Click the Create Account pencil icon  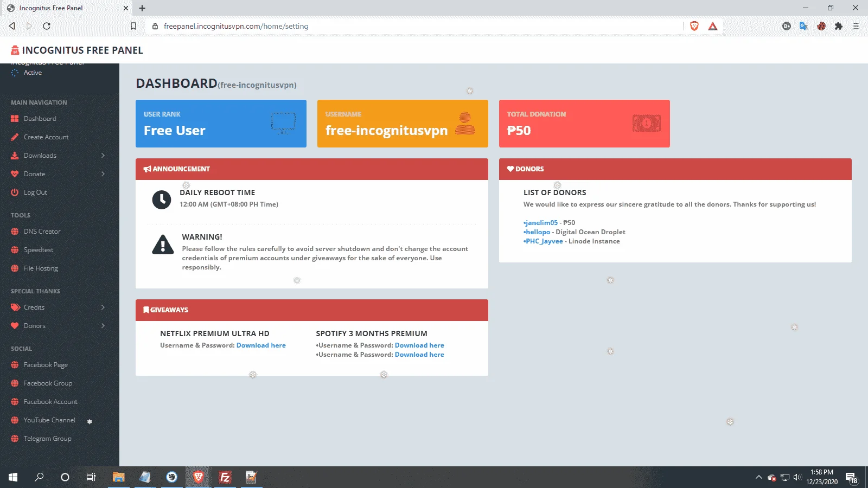tap(15, 137)
